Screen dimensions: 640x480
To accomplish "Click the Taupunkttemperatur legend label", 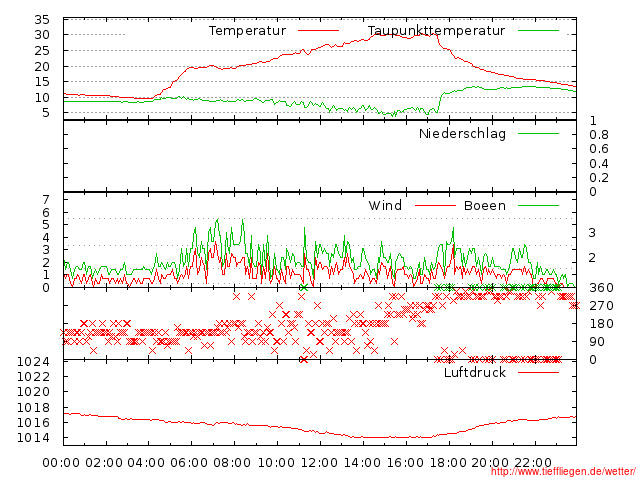I will point(436,31).
